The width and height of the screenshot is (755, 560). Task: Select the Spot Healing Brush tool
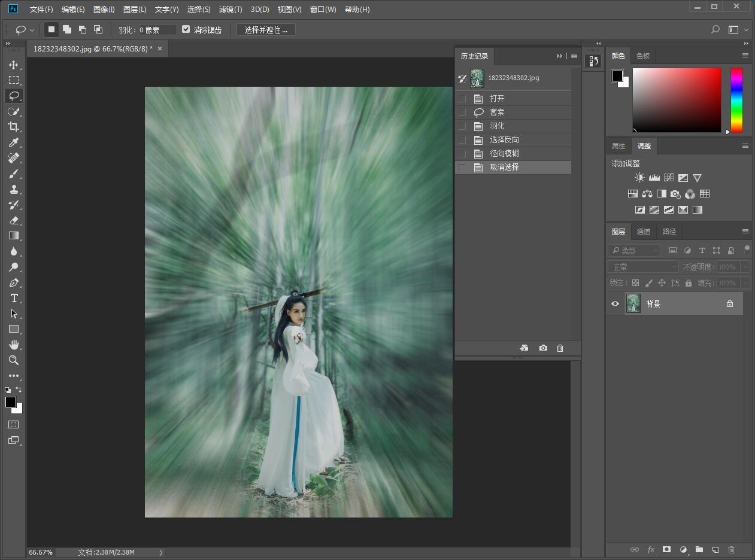14,158
